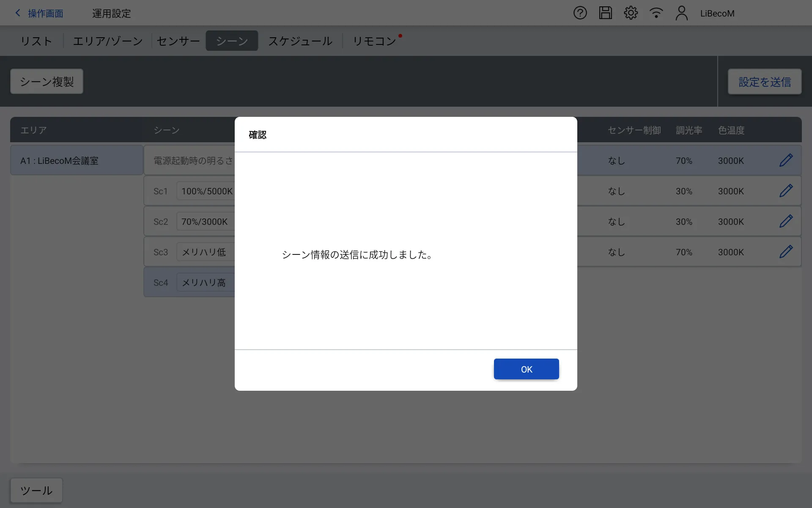Image resolution: width=812 pixels, height=508 pixels.
Task: Open the help question mark icon
Action: (580, 13)
